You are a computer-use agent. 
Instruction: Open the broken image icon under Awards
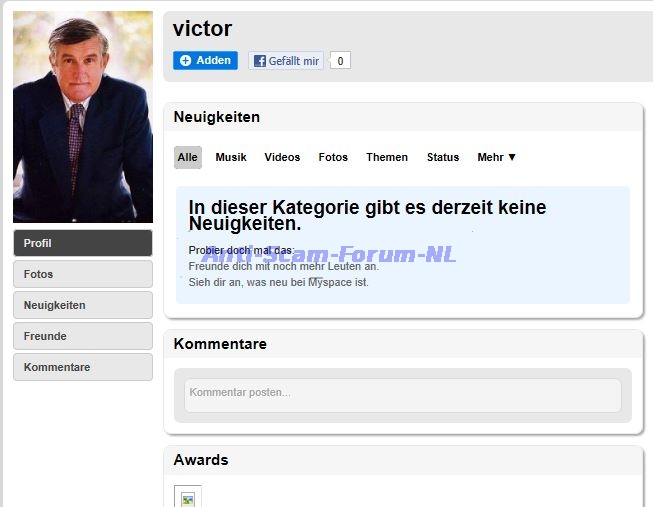point(186,497)
